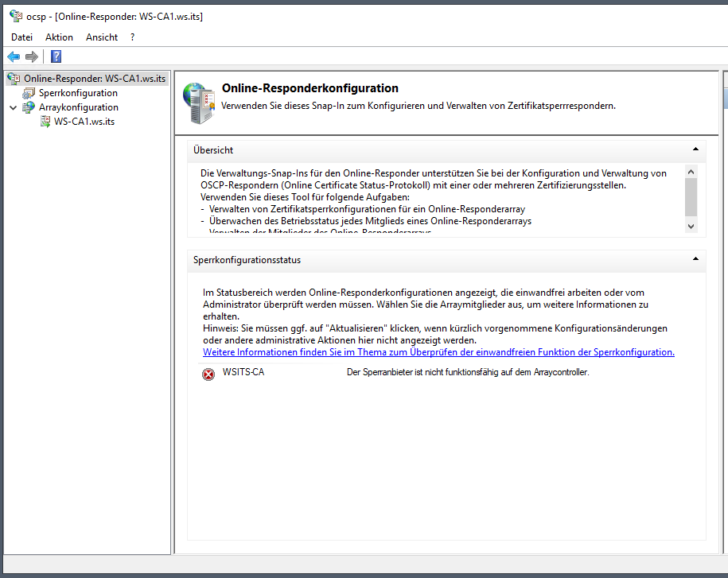Image resolution: width=728 pixels, height=578 pixels.
Task: Select WS-CA1.ws.its array member
Action: [84, 122]
